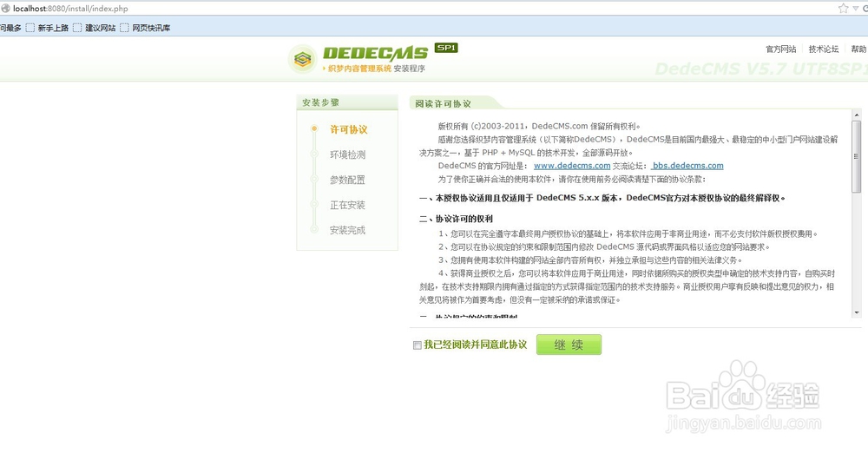Click the DedeCMS logo emblem icon
Screen dimensions: 868x453
tap(302, 59)
